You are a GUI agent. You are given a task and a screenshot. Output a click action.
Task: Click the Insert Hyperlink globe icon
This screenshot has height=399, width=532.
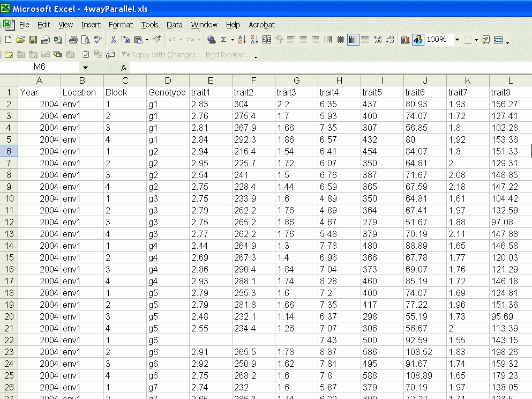point(211,40)
